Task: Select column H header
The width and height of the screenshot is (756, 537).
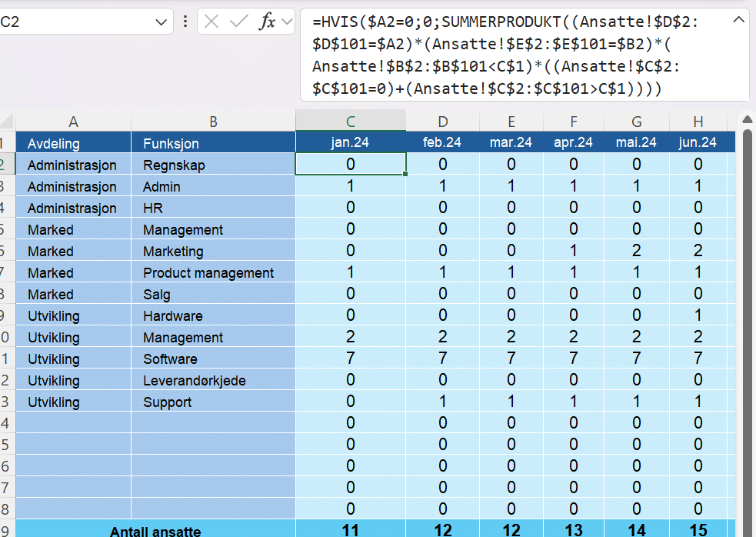Action: pyautogui.click(x=698, y=121)
